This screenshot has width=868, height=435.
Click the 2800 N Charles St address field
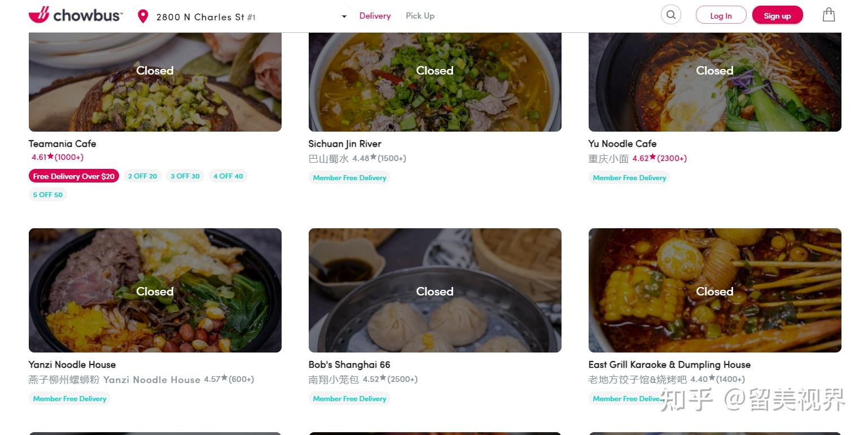tap(206, 17)
